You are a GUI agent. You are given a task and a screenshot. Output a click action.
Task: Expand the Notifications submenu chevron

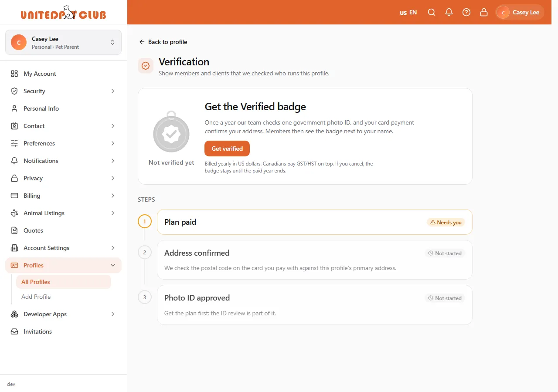113,161
